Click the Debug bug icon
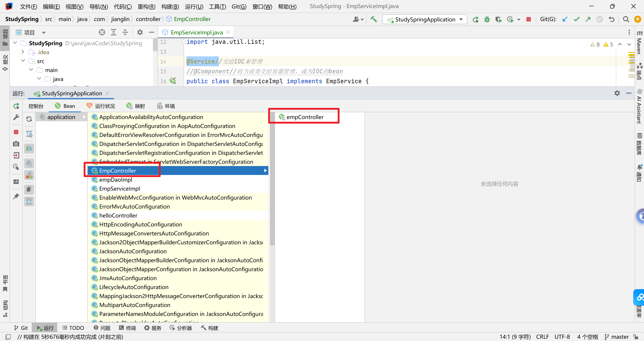The height and width of the screenshot is (341, 644). [x=487, y=19]
